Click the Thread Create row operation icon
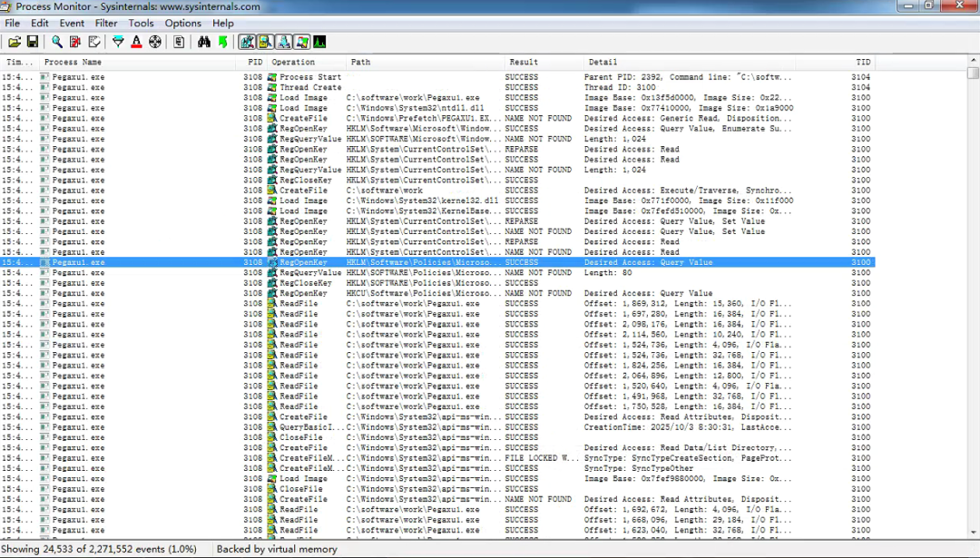Image resolution: width=980 pixels, height=558 pixels. pos(272,87)
